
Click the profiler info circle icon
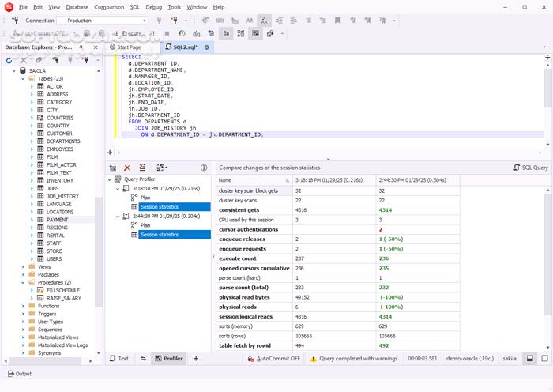point(204,168)
